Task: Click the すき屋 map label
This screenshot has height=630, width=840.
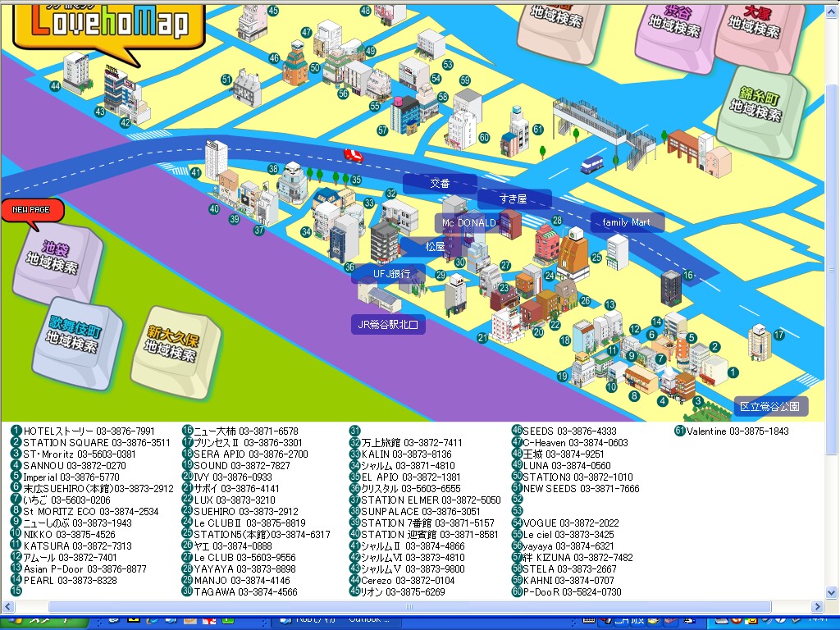Action: pyautogui.click(x=514, y=199)
